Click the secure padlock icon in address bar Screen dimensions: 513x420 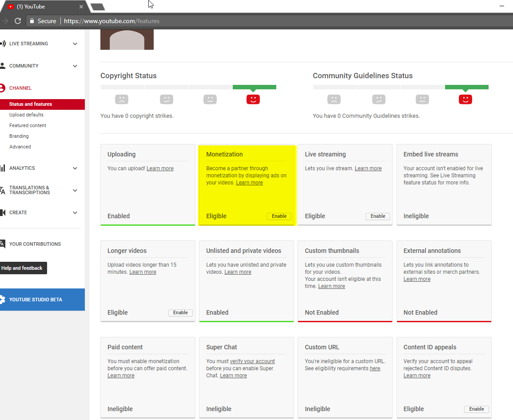pyautogui.click(x=32, y=21)
